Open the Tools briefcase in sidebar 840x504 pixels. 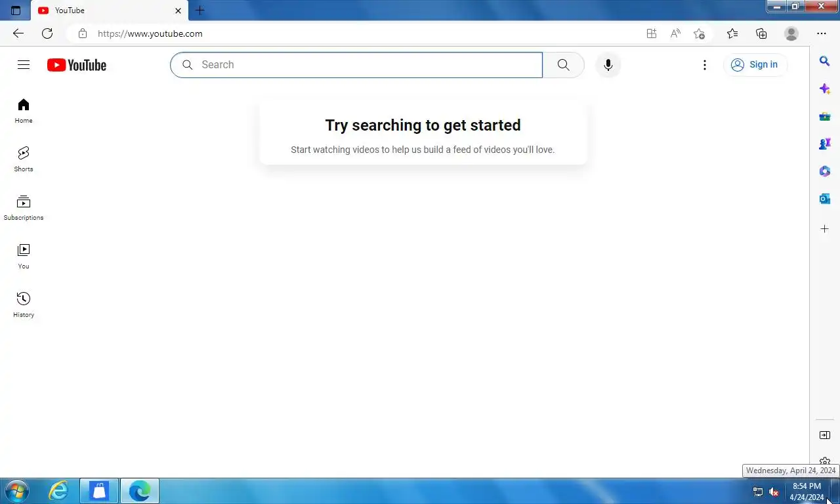point(825,116)
